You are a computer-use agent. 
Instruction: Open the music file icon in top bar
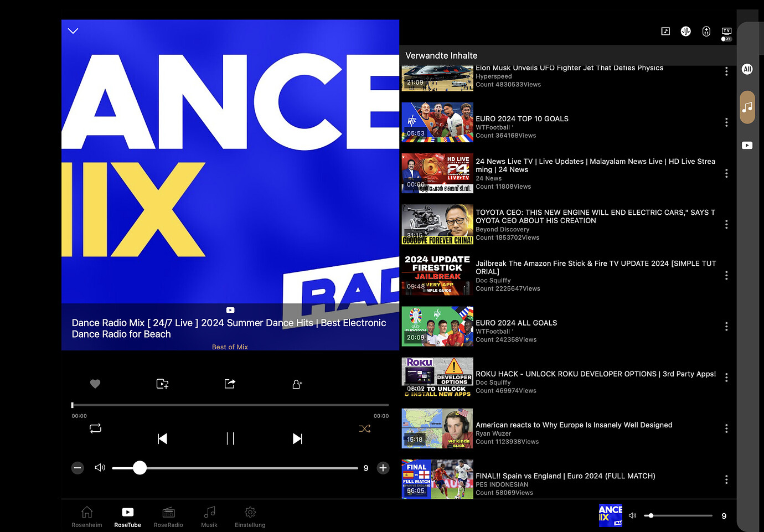(665, 31)
